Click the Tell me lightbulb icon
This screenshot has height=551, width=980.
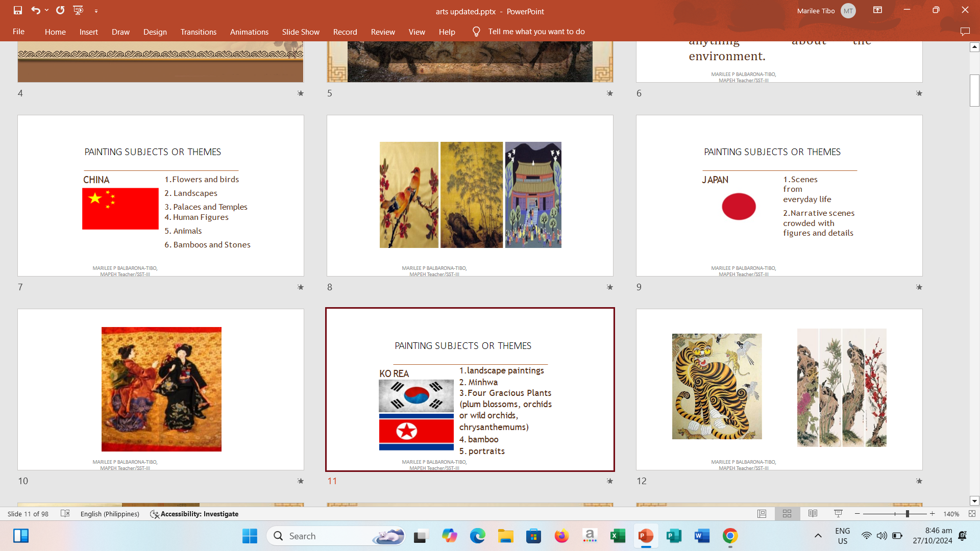[476, 32]
